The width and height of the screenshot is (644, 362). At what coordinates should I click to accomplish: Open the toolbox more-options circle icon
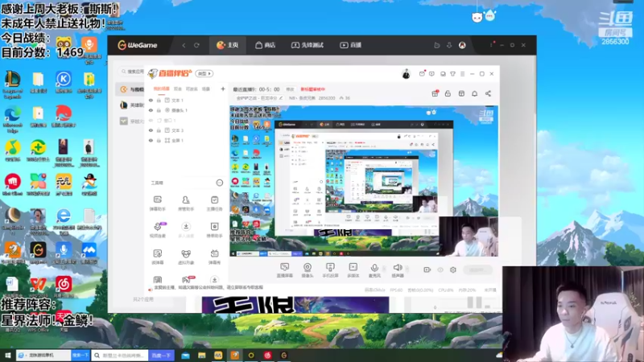tap(219, 183)
